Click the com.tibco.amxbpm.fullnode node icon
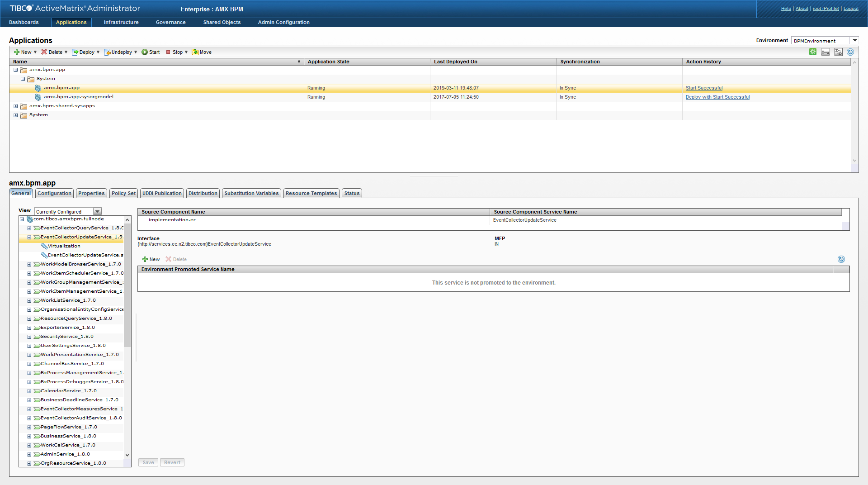This screenshot has width=868, height=485. click(30, 219)
